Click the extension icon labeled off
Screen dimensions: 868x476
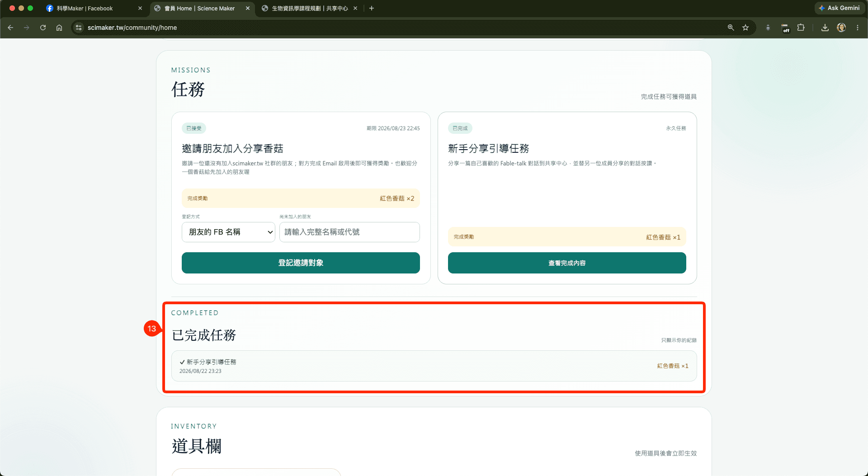point(785,28)
